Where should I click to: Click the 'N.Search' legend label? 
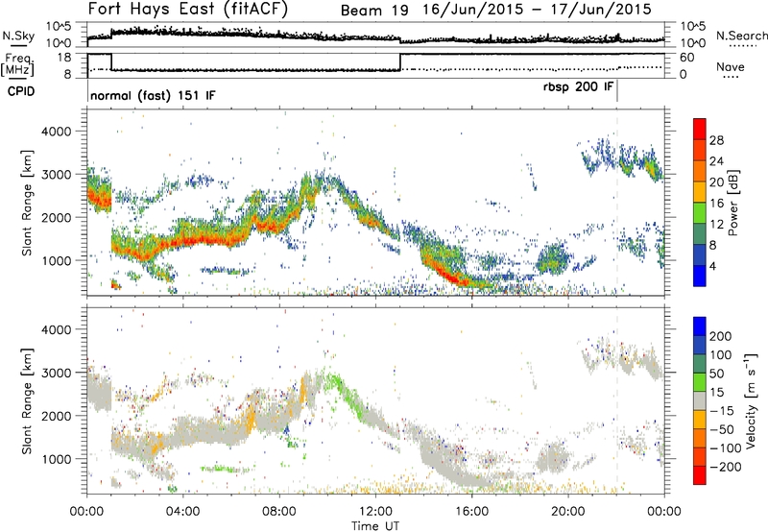(x=741, y=36)
